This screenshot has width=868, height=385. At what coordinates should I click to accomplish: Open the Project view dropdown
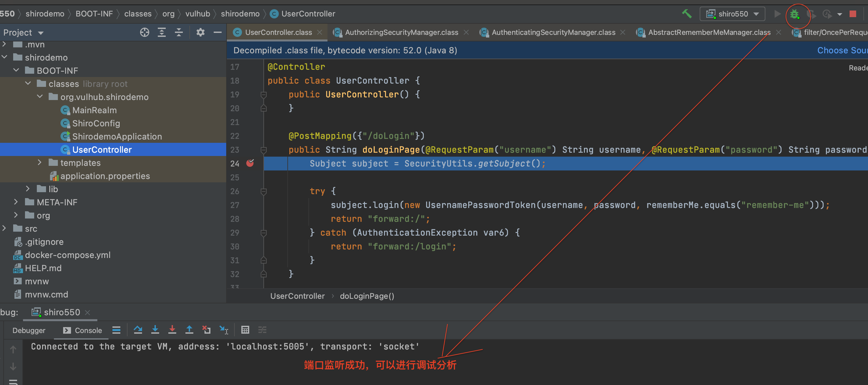[24, 33]
